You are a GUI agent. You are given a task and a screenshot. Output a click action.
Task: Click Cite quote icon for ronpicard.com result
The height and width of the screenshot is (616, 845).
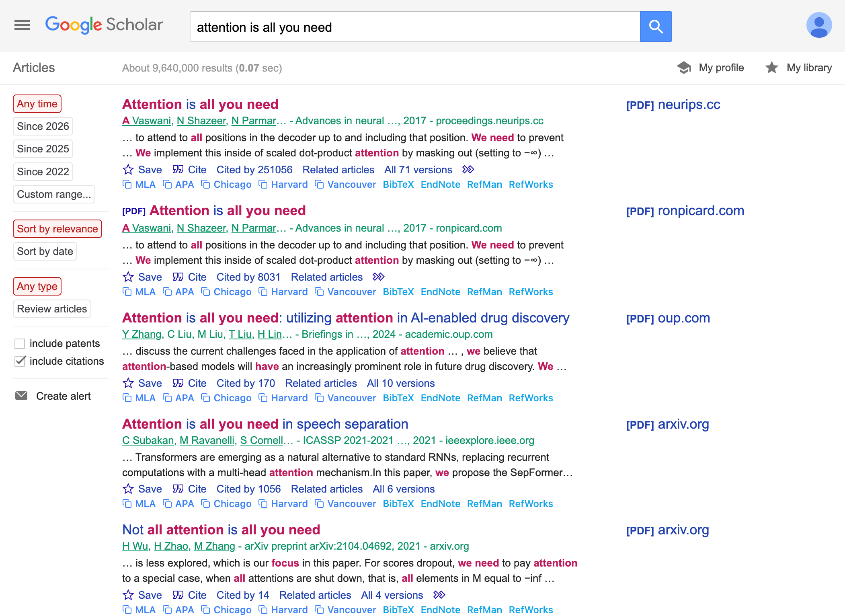pos(178,277)
